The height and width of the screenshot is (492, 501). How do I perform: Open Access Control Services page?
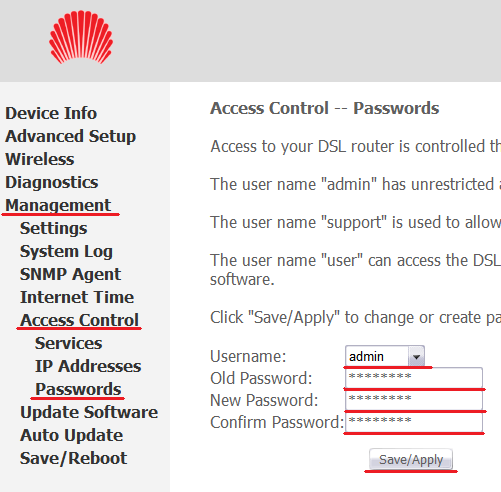(x=69, y=343)
